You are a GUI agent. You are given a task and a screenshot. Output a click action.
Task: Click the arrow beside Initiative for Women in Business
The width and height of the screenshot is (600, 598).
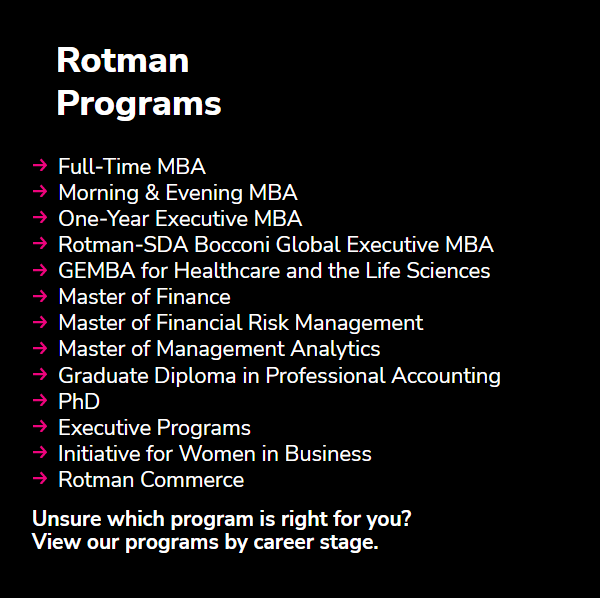[40, 453]
